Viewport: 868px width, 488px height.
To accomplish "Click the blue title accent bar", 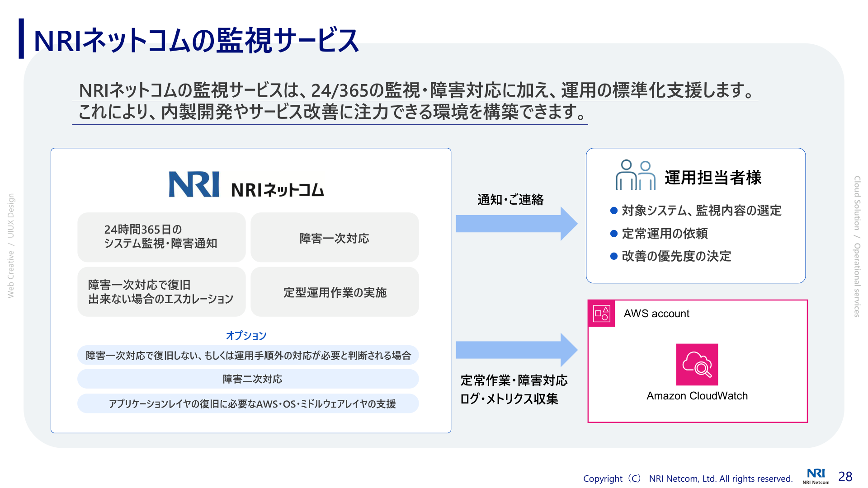I will click(x=21, y=38).
